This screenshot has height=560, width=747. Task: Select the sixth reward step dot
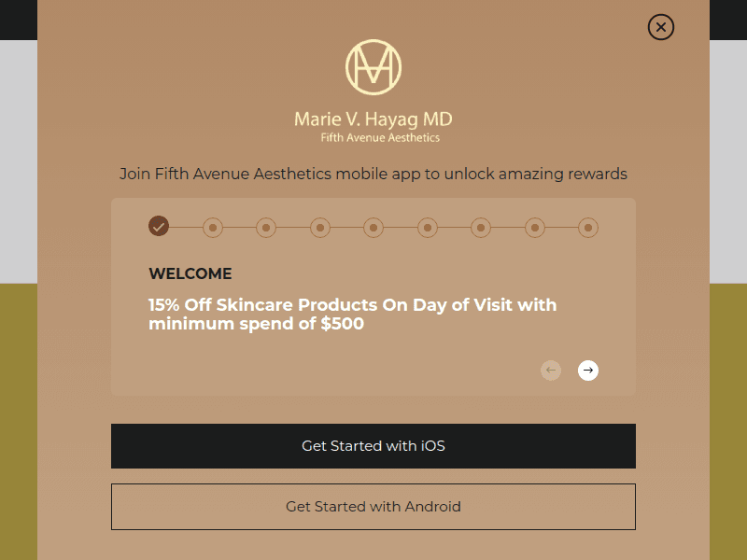428,228
